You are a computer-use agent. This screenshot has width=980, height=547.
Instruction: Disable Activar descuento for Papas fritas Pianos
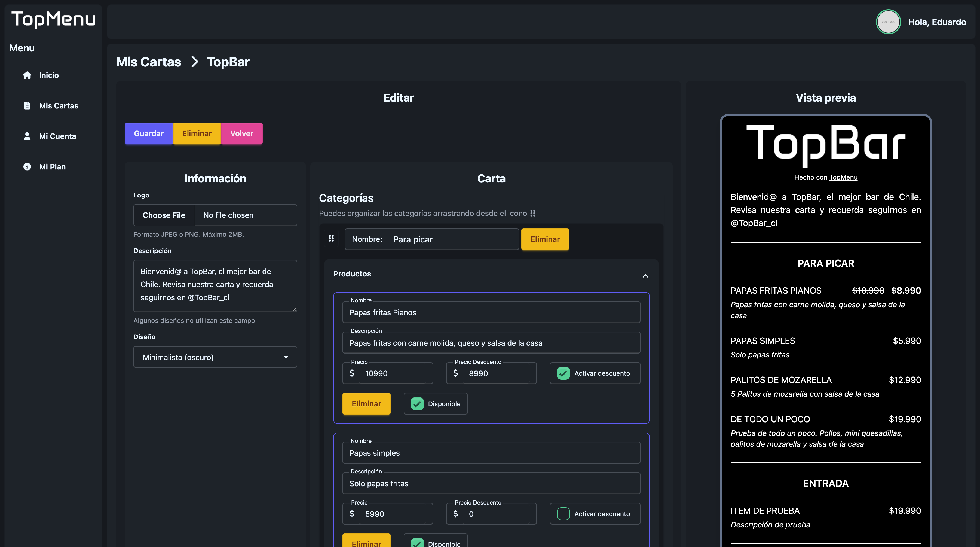click(x=563, y=373)
